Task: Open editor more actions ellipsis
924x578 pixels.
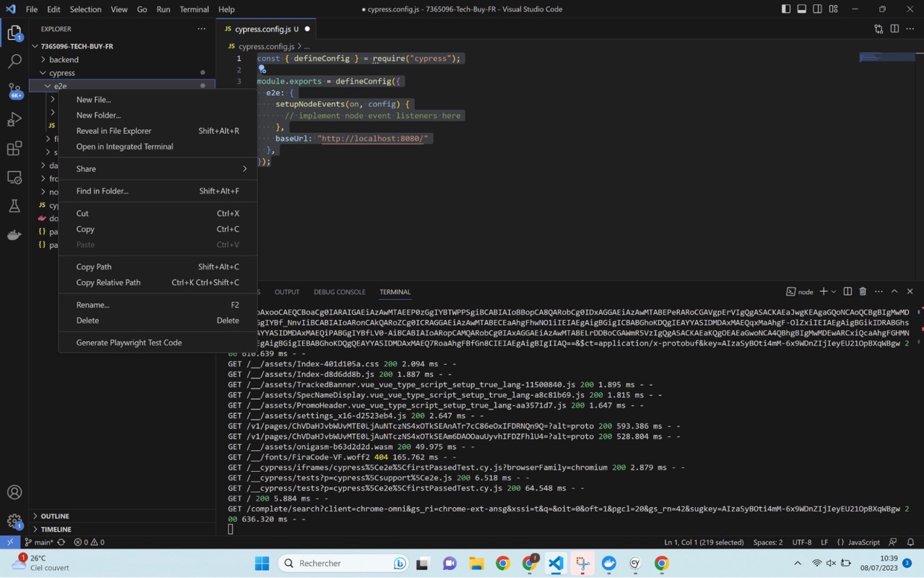Action: [910, 29]
